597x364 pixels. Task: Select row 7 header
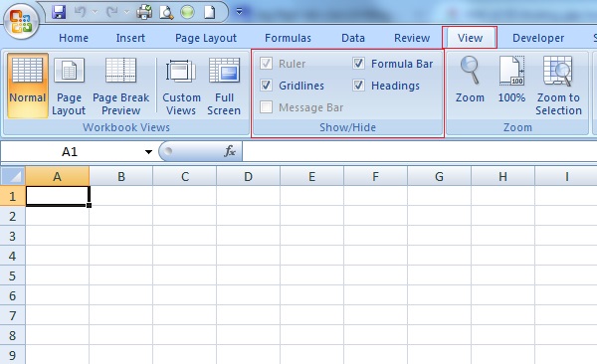13,315
